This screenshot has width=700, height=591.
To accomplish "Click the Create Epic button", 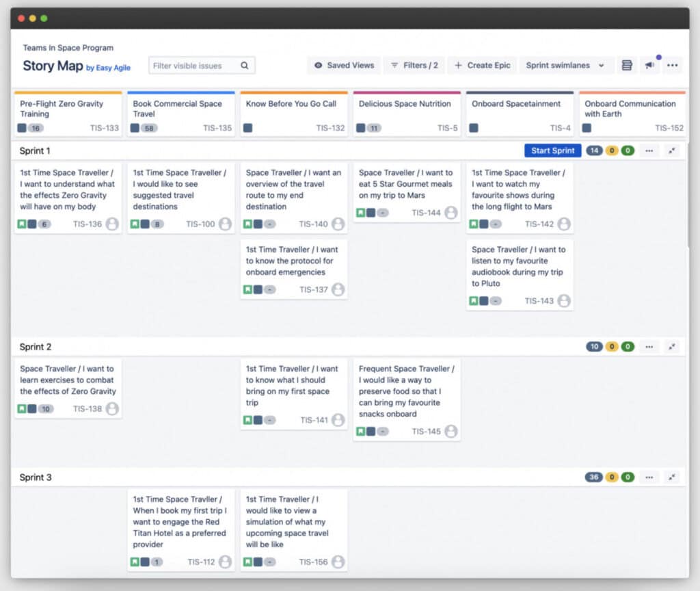I will point(482,65).
